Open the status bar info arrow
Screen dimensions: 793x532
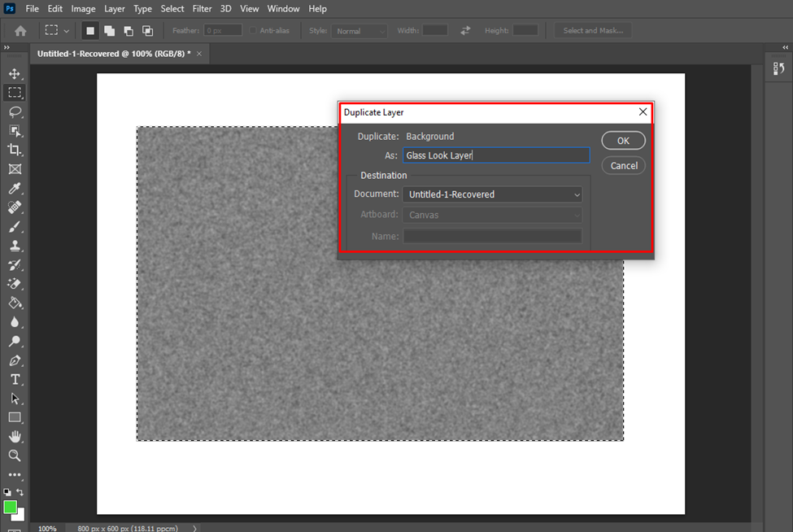(x=194, y=529)
